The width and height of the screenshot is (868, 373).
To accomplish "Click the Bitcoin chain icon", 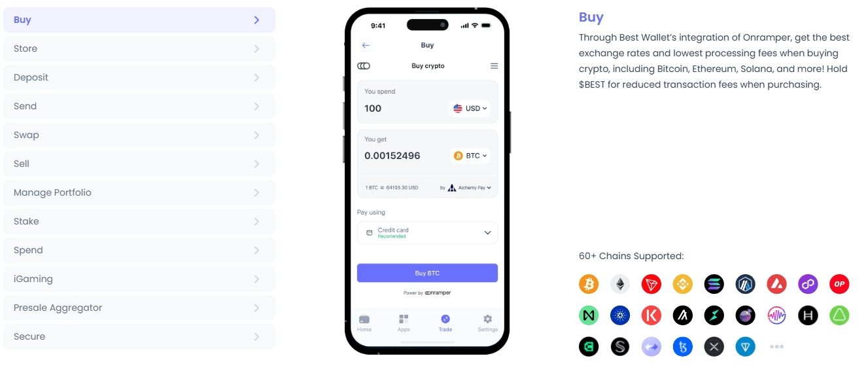I will coord(589,284).
